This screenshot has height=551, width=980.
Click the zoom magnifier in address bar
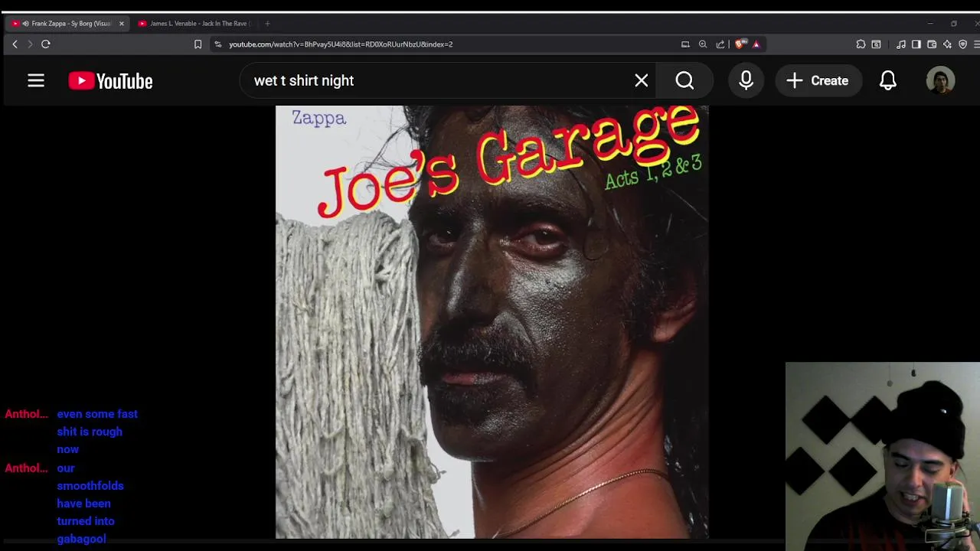pyautogui.click(x=703, y=44)
